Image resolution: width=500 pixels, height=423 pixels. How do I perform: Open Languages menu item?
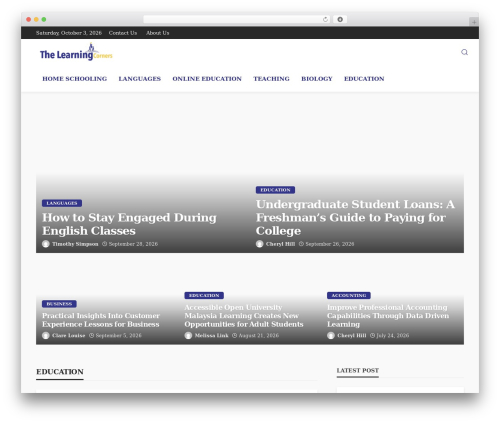click(x=140, y=79)
